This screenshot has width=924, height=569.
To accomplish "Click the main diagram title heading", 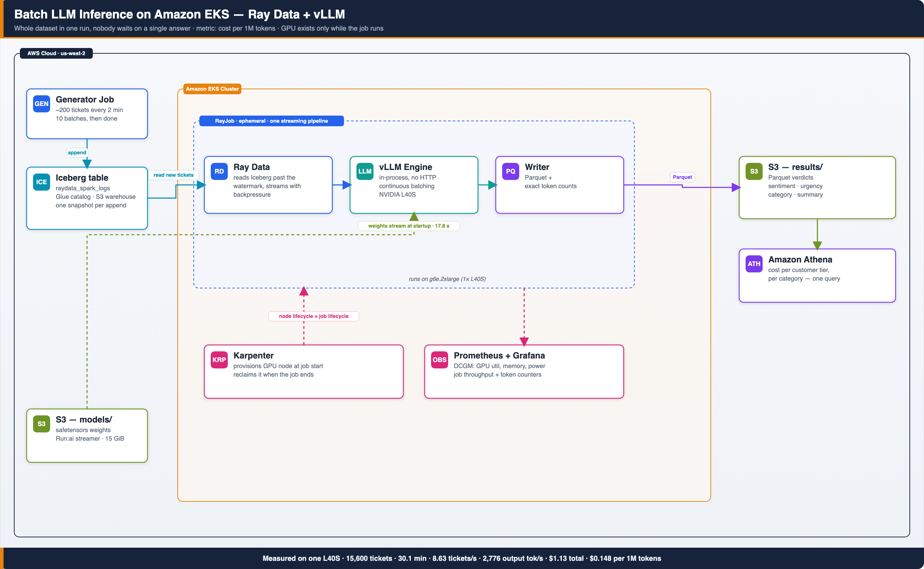I will pos(180,14).
